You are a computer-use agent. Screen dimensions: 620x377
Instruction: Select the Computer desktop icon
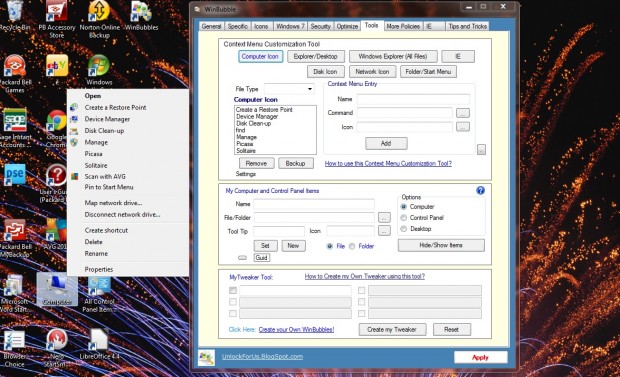coord(57,290)
